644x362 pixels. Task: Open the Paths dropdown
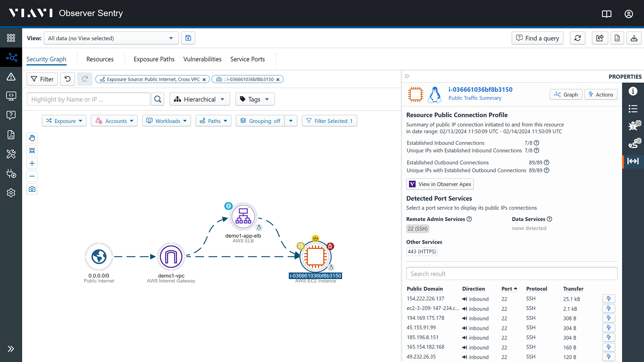tap(213, 121)
